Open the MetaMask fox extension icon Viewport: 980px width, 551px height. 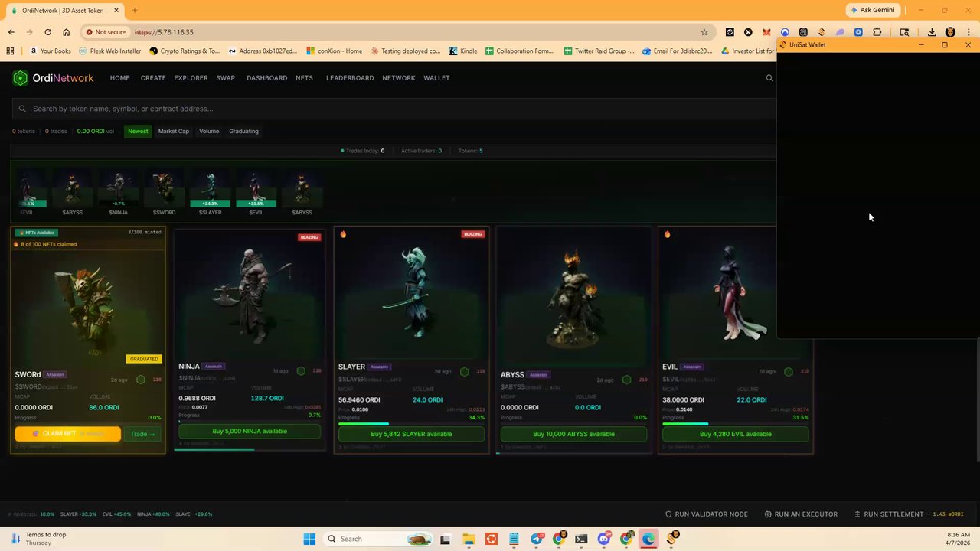[766, 32]
